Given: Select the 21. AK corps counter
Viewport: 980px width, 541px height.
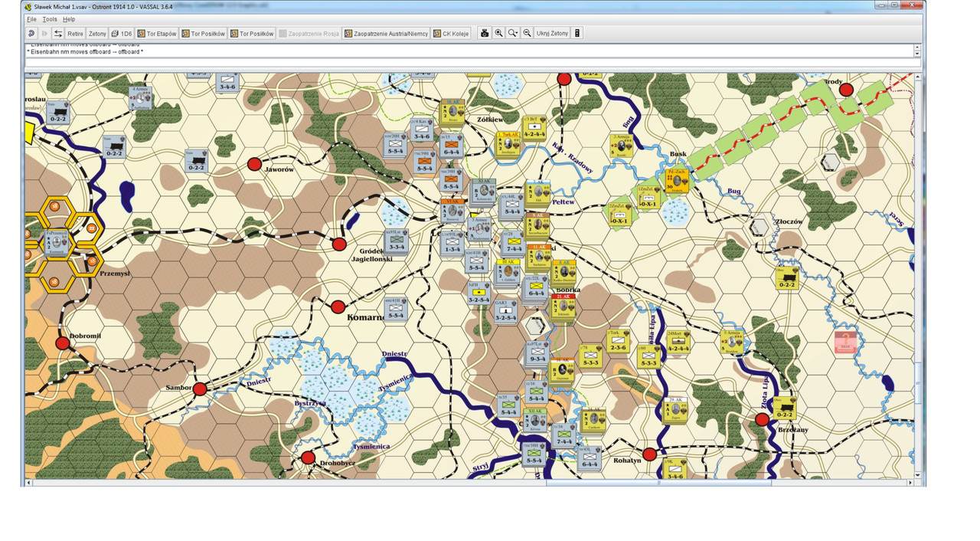Looking at the screenshot, I should (x=563, y=307).
